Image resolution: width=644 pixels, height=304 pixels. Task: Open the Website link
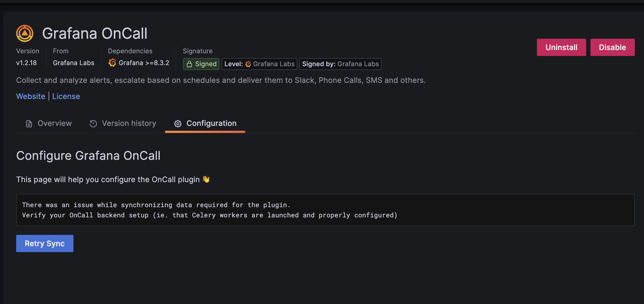click(31, 96)
